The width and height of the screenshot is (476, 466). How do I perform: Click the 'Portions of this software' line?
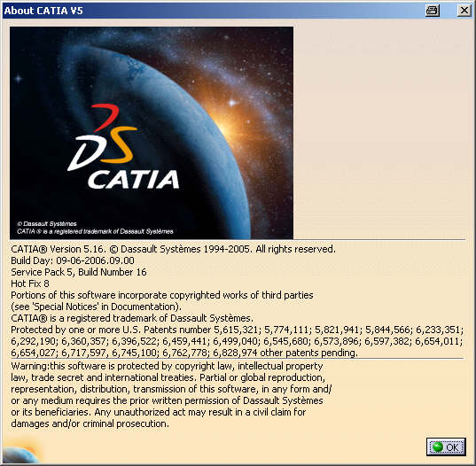(x=162, y=295)
